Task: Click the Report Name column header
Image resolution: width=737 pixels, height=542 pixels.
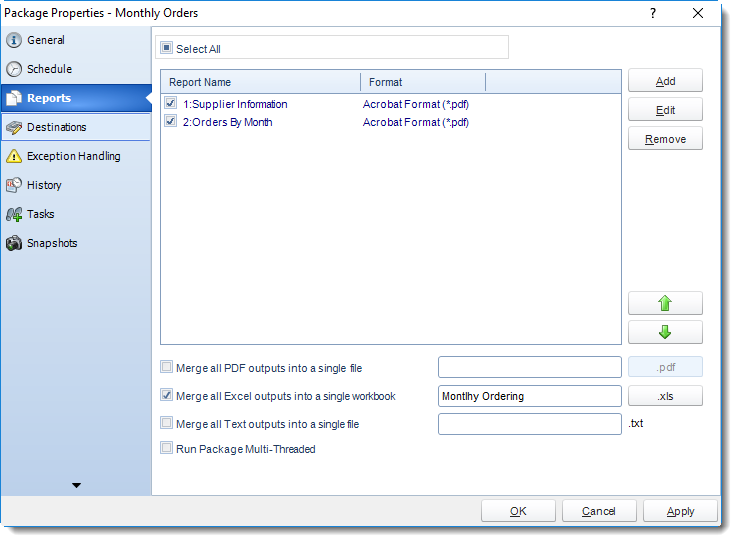Action: point(261,82)
